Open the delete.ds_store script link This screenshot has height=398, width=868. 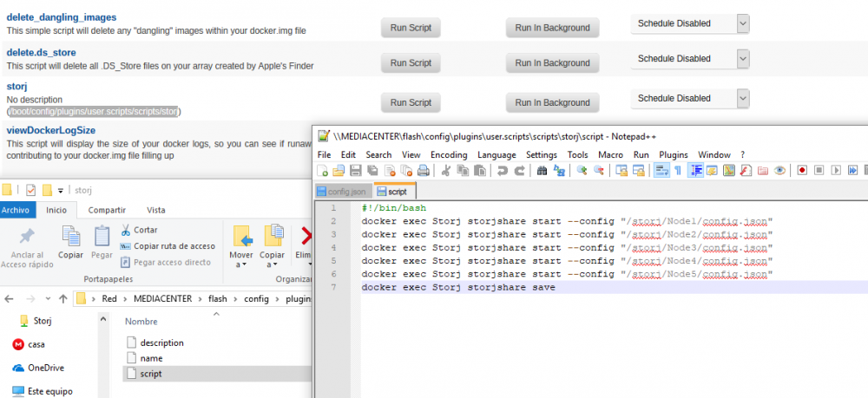[42, 53]
